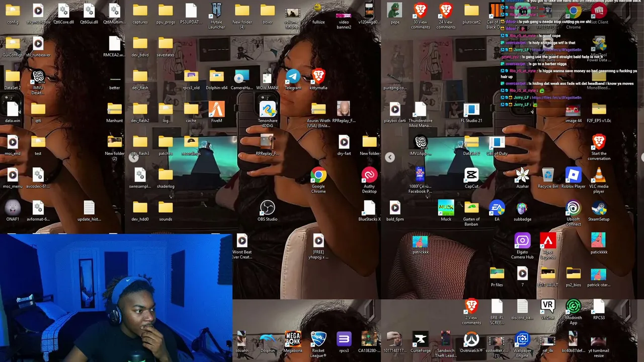Open the Hytale Launcher shortcut

click(x=216, y=11)
